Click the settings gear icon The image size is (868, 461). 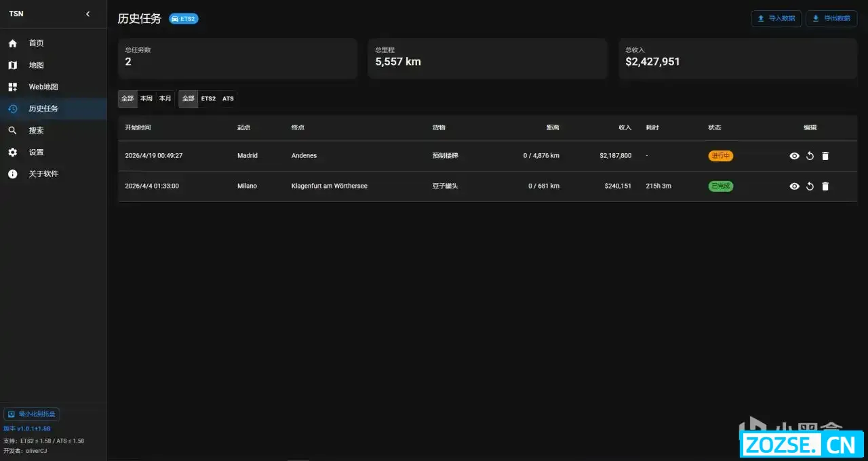pyautogui.click(x=12, y=152)
